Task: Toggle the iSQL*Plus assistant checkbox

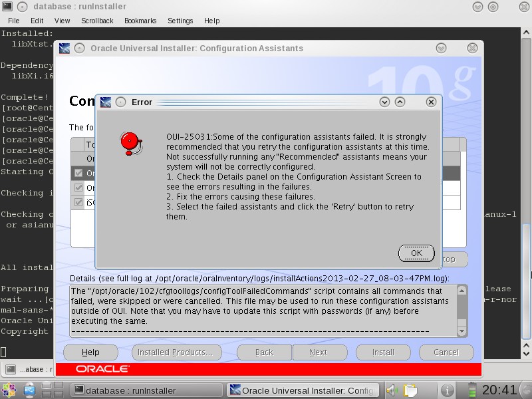Action: (77, 203)
